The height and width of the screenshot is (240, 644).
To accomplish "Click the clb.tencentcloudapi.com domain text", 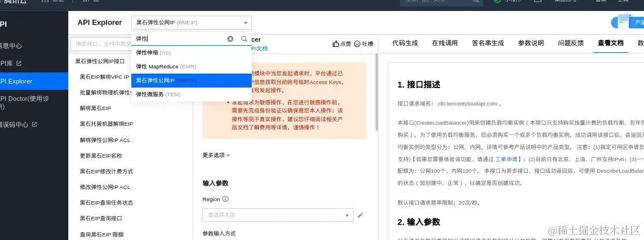I will 468,104.
